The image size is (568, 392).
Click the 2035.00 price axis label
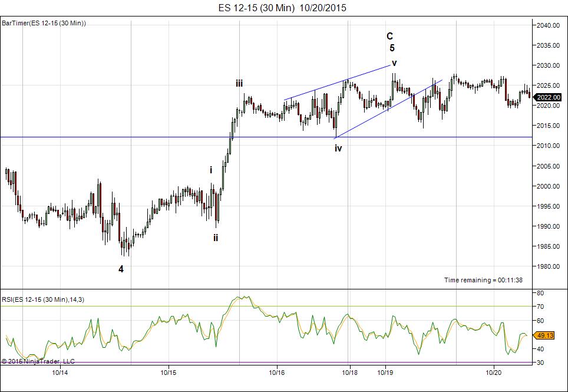[549, 45]
